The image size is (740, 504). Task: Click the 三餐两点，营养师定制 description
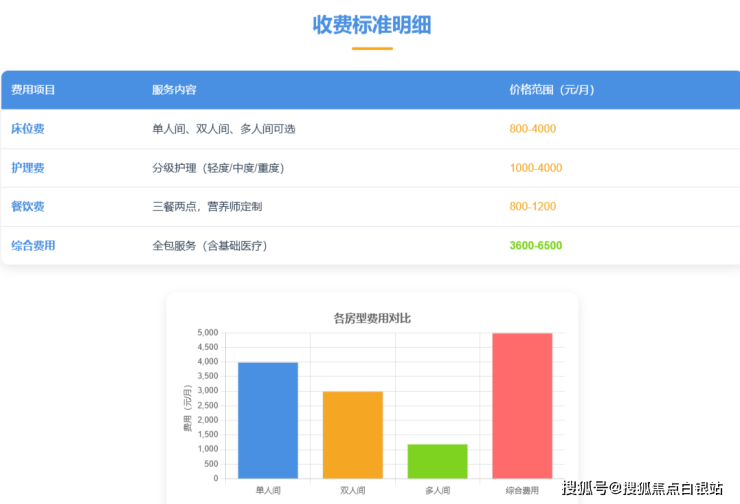(x=207, y=206)
